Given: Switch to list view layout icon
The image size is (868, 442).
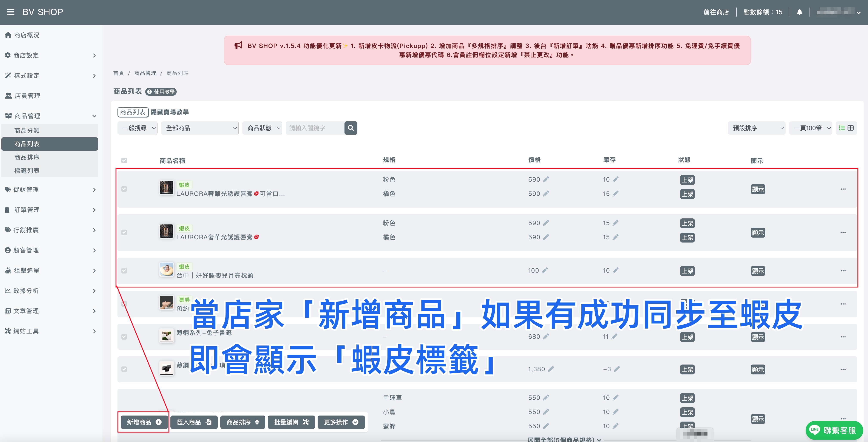Looking at the screenshot, I should (x=842, y=128).
